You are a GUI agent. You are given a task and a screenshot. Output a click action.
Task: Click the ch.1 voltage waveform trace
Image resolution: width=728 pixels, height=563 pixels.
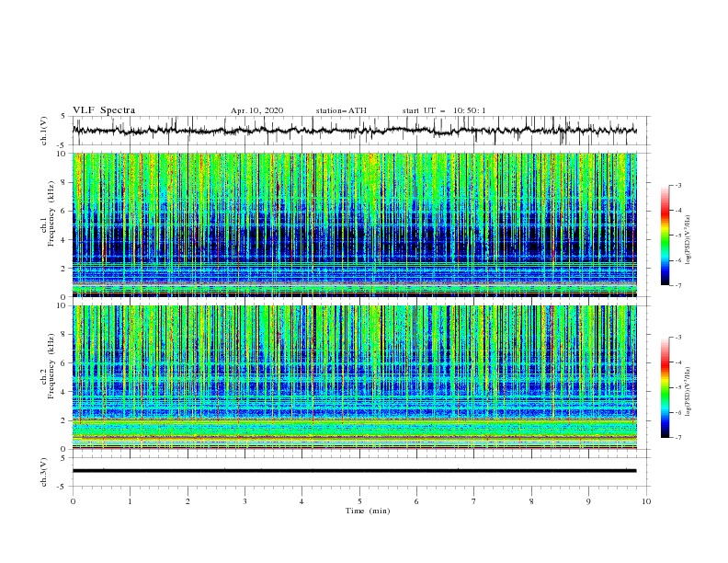355,131
